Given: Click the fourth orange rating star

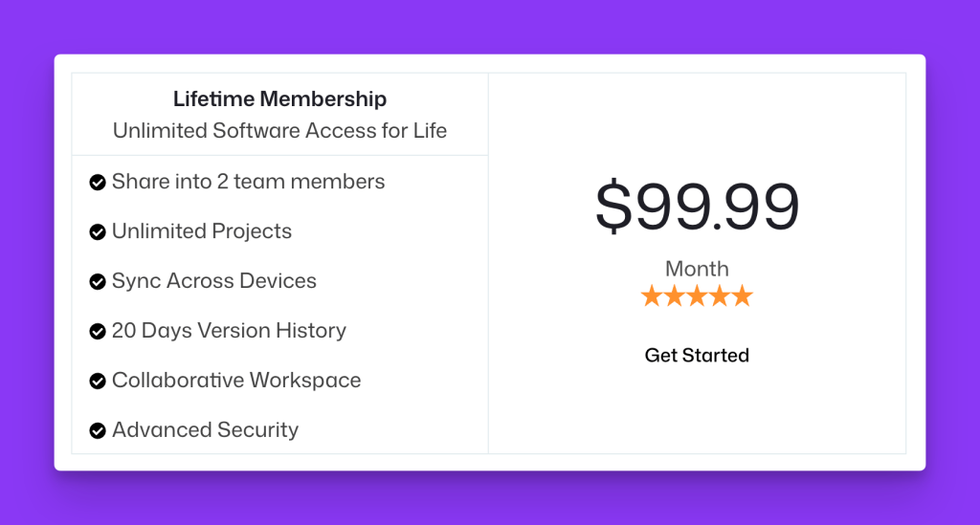Looking at the screenshot, I should [x=720, y=295].
